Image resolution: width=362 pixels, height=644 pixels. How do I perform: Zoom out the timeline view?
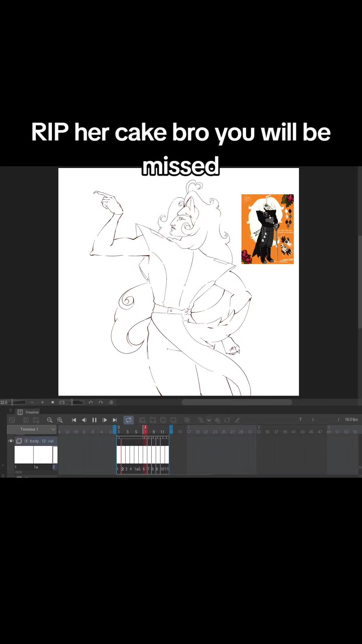[50, 420]
